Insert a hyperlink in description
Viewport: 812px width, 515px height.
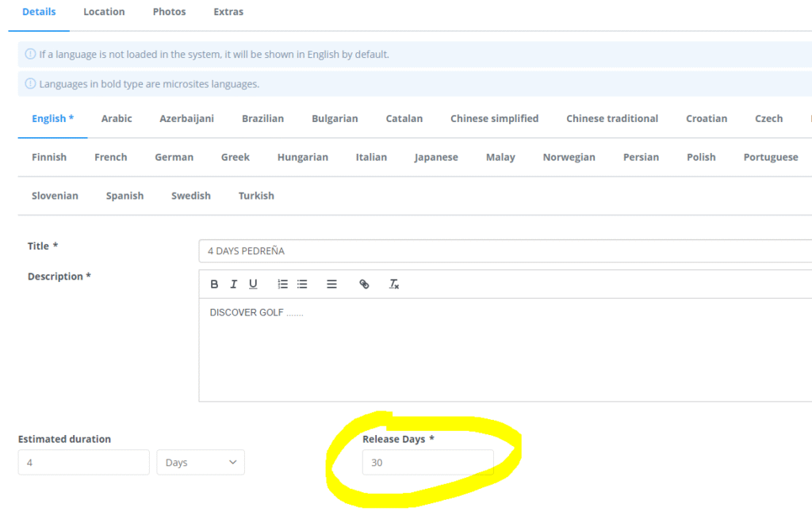coord(364,284)
